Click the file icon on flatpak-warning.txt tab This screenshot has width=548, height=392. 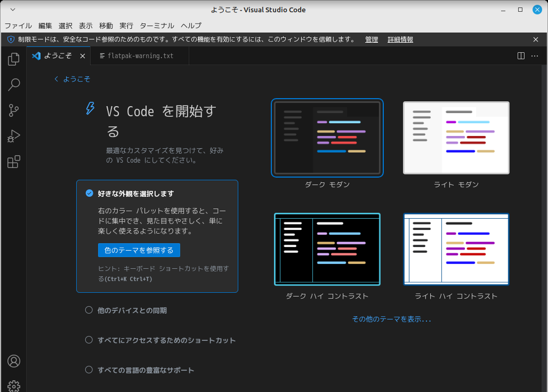point(102,56)
